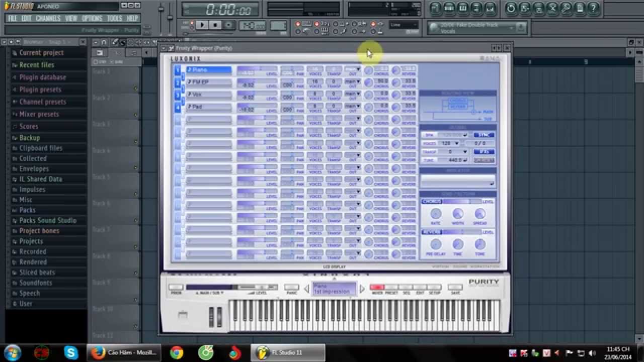Click the hint bar news text panel
The height and width of the screenshot is (362, 644).
476,28
